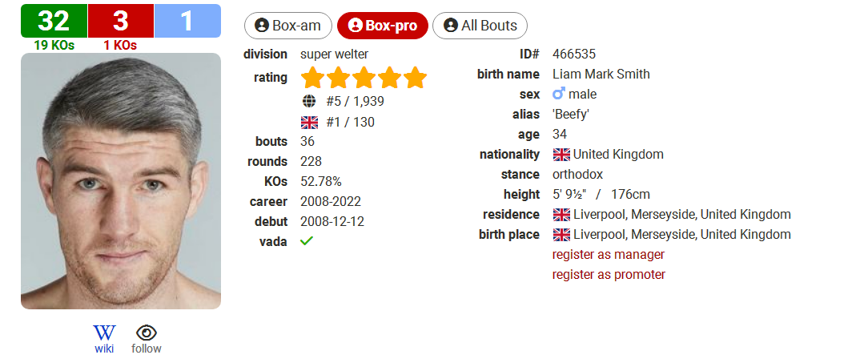Click the register as manager link
The image size is (868, 359).
(609, 255)
